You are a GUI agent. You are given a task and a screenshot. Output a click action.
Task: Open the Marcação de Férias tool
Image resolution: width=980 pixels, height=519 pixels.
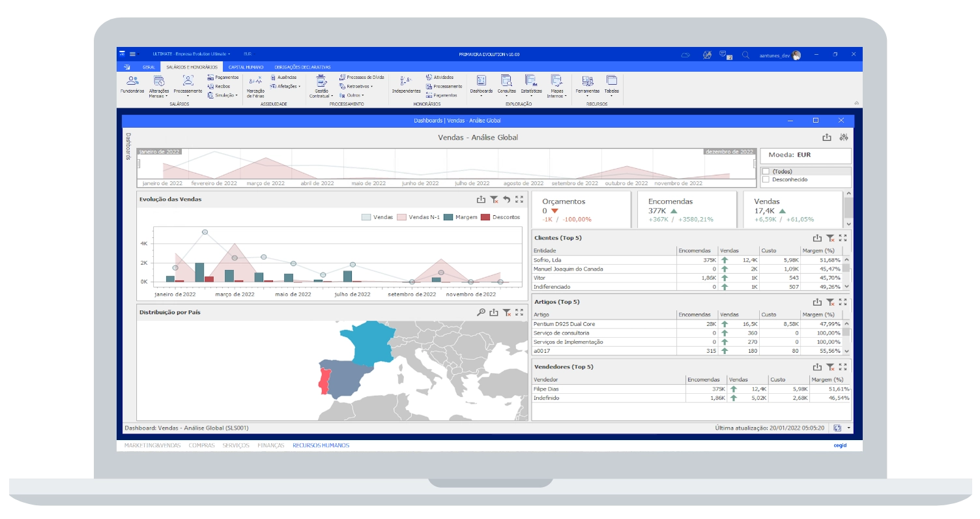pyautogui.click(x=255, y=86)
